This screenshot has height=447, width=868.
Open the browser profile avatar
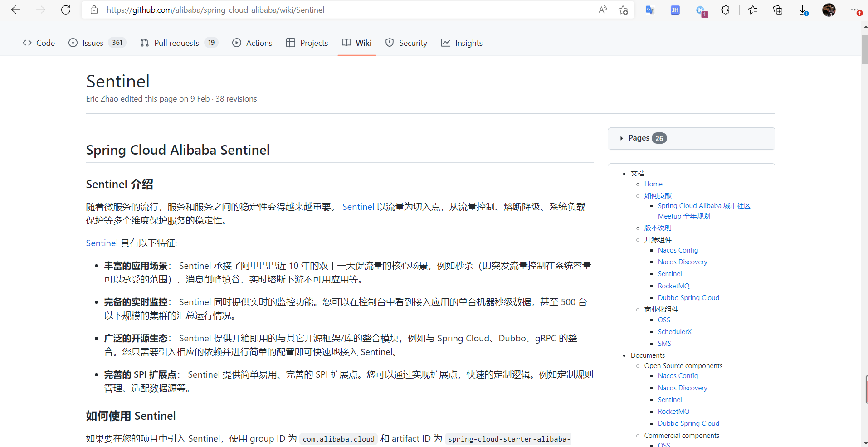coord(829,10)
